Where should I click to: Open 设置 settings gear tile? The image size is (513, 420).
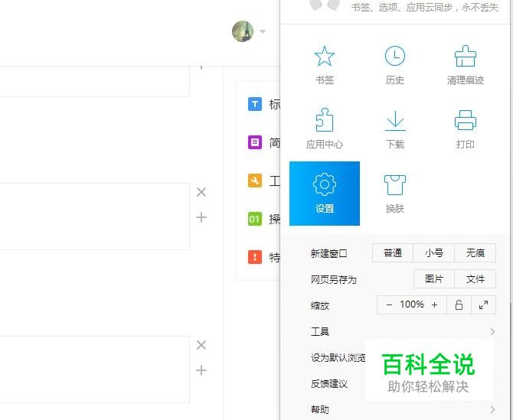(x=325, y=194)
